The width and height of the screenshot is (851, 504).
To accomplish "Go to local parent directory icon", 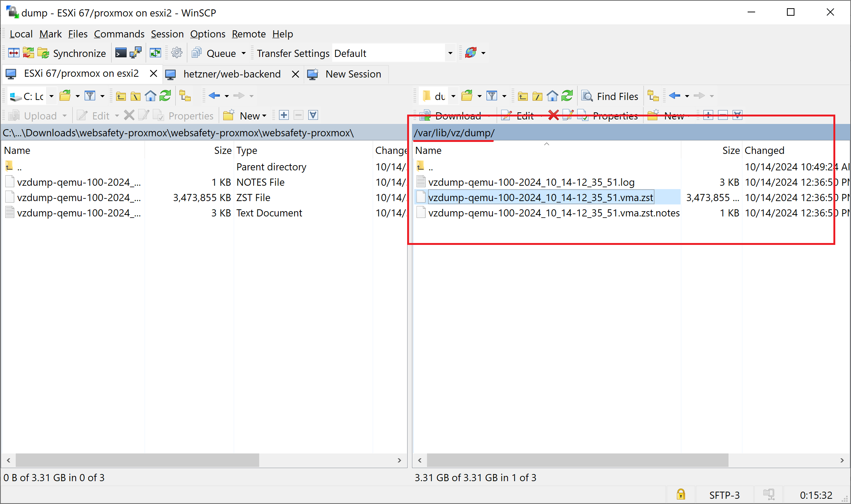I will coord(121,96).
